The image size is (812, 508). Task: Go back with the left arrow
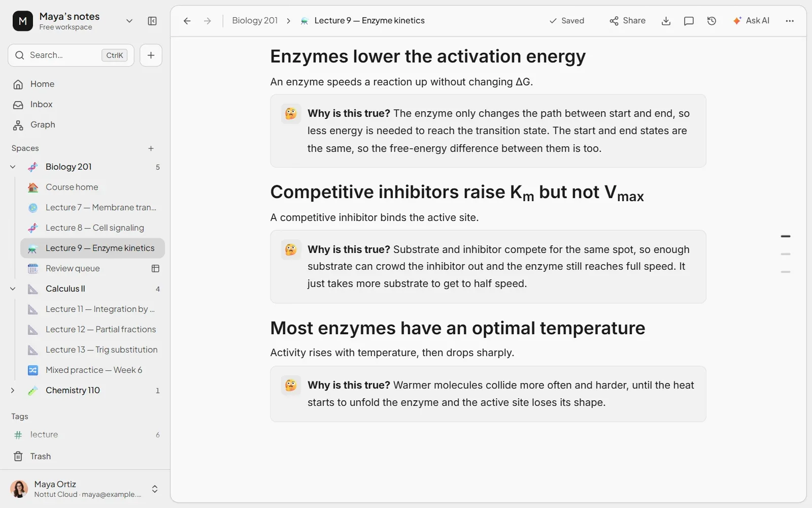pos(187,21)
